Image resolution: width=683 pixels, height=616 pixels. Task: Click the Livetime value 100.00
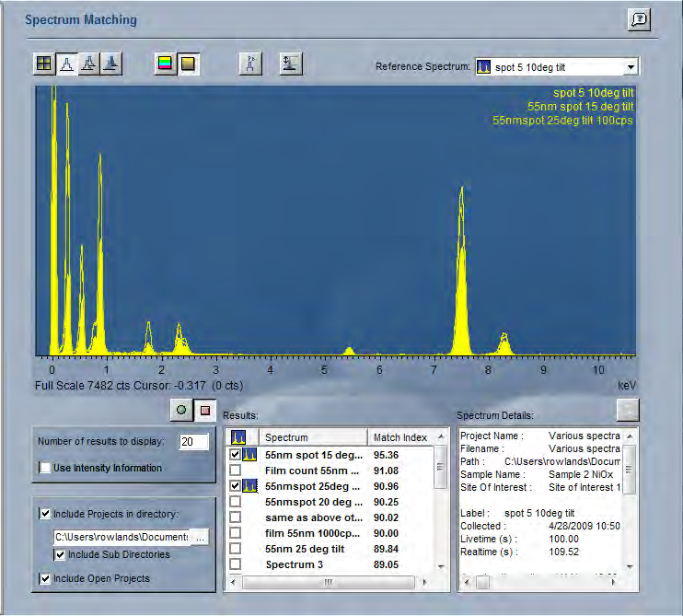point(563,539)
